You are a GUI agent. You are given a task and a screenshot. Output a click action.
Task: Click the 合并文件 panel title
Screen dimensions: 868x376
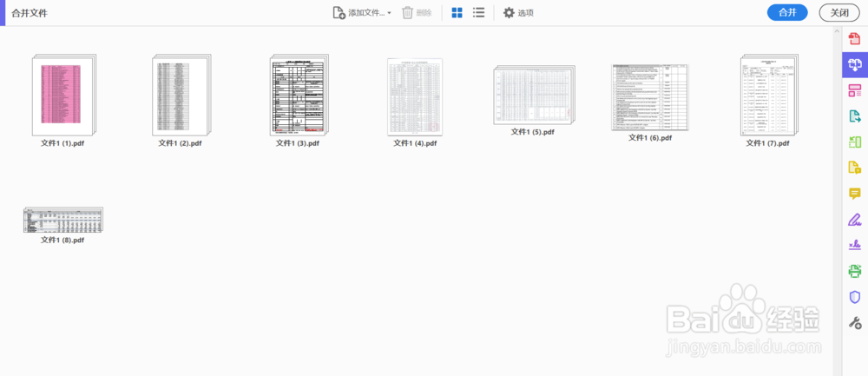[30, 13]
